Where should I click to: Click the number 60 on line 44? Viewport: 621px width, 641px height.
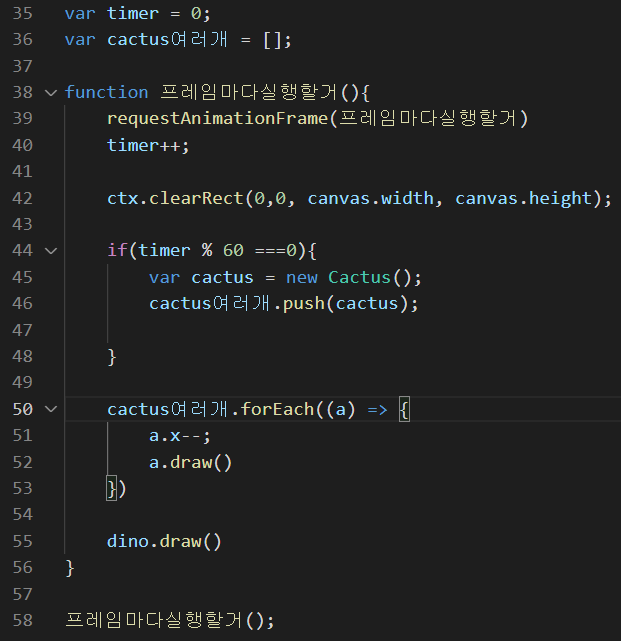(233, 250)
